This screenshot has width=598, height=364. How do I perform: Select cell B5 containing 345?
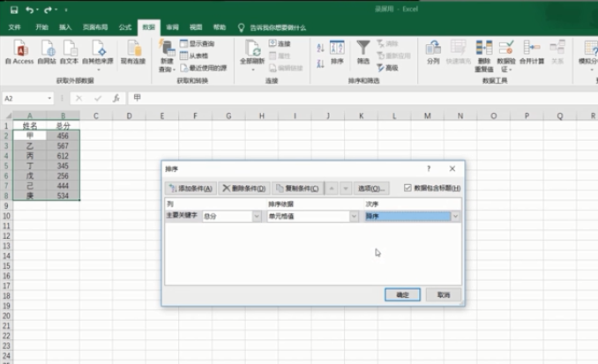coord(63,165)
